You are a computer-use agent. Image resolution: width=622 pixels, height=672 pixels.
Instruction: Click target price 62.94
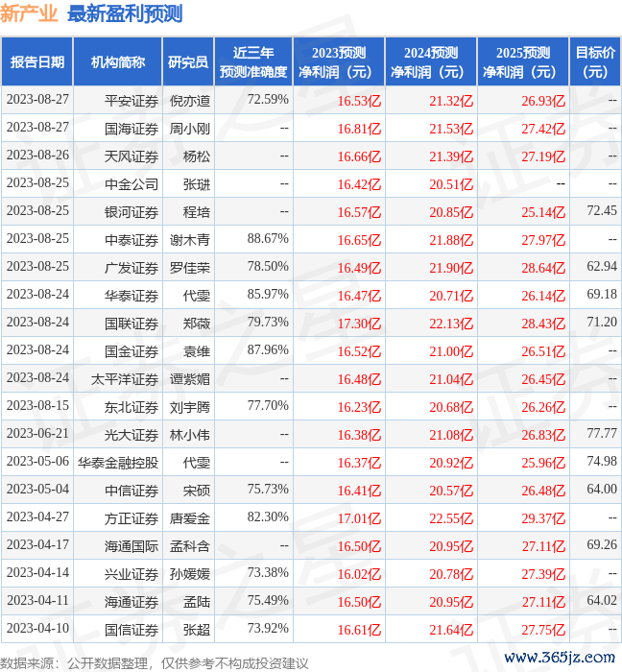pyautogui.click(x=602, y=266)
